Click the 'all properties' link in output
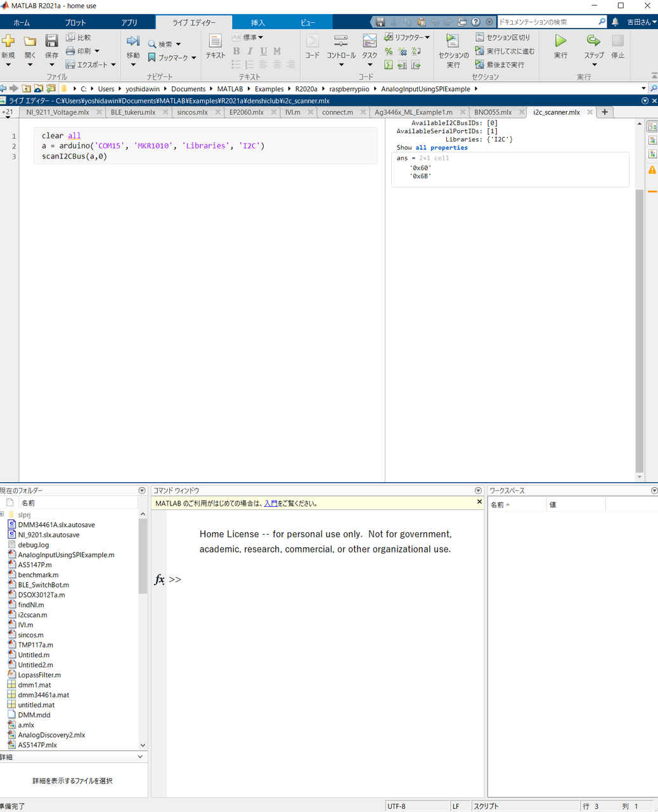This screenshot has height=812, width=658. coord(441,148)
